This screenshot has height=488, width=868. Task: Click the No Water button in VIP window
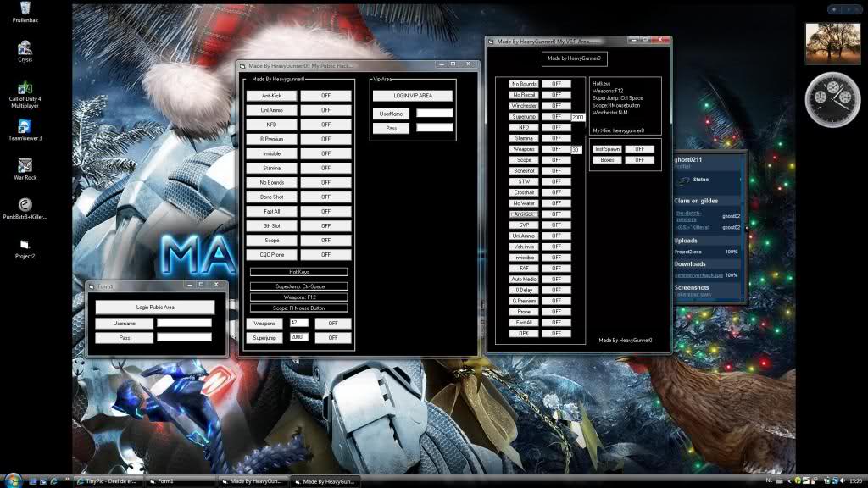524,203
